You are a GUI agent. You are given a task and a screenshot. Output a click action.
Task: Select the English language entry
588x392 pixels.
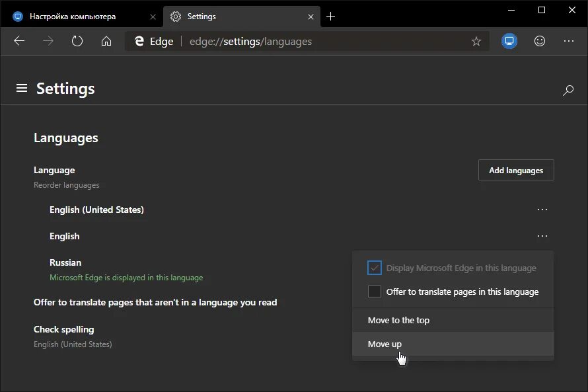click(65, 237)
